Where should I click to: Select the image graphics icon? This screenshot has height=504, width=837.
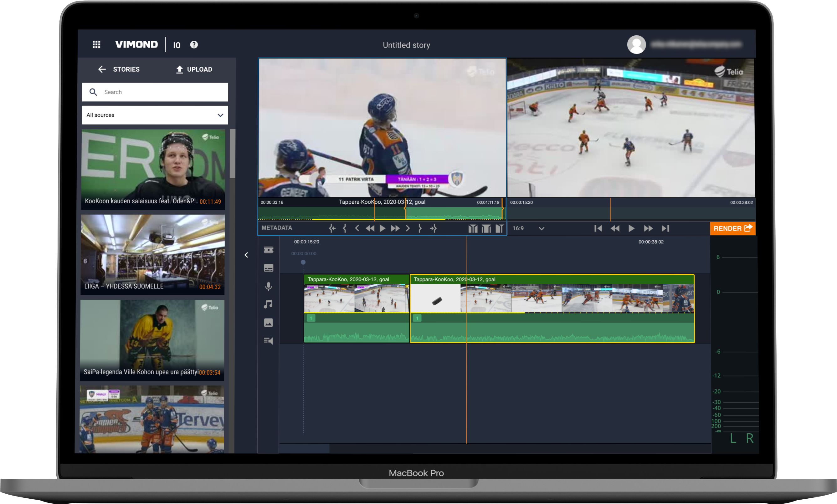268,323
